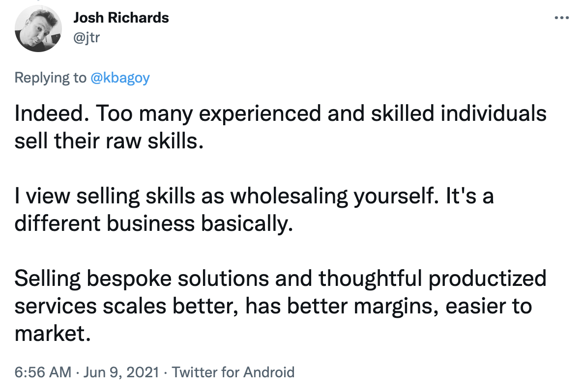Open the tweet's three-dot more options menu
Image resolution: width=583 pixels, height=392 pixels.
tap(561, 18)
